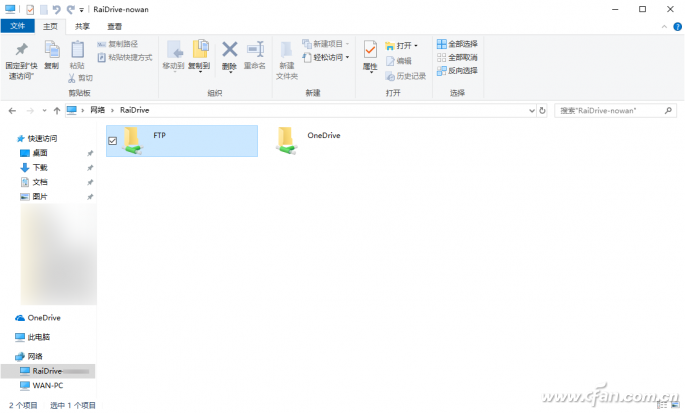Switch to the Home (主页) tab
Image resolution: width=685 pixels, height=413 pixels.
point(50,26)
